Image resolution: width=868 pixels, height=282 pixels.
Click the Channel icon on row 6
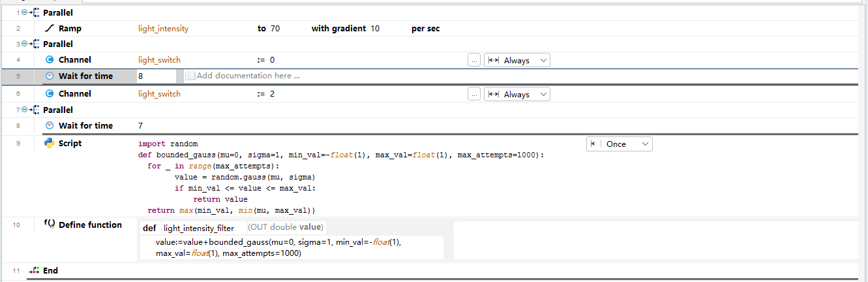[50, 94]
